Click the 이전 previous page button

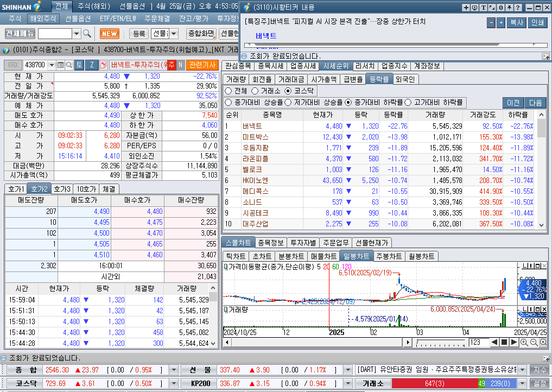click(x=513, y=103)
